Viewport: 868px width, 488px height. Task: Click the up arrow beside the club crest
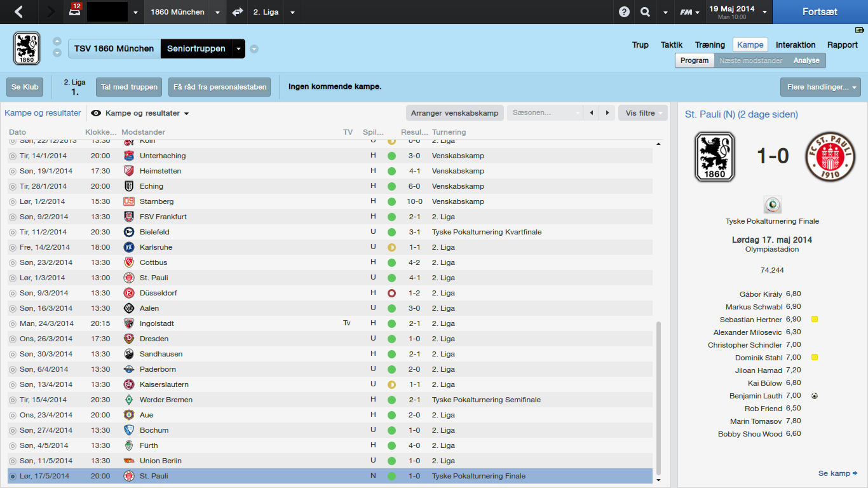click(x=57, y=42)
